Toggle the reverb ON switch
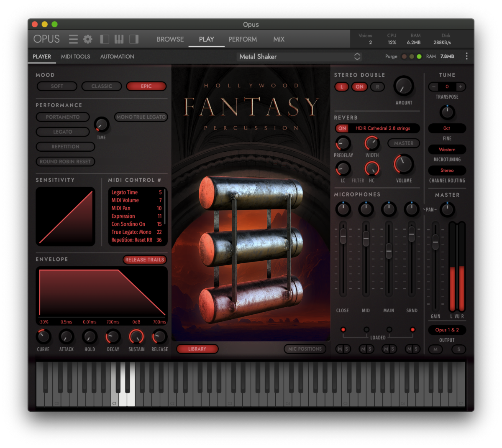 pyautogui.click(x=342, y=128)
